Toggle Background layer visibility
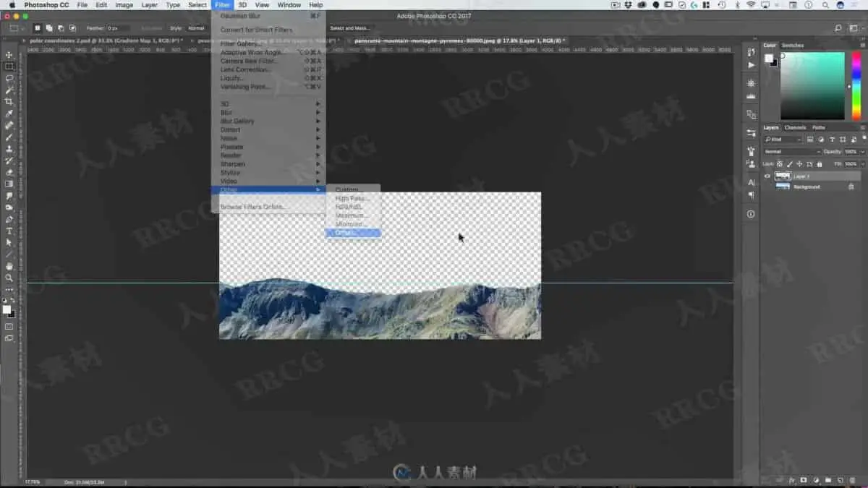Image resolution: width=868 pixels, height=488 pixels. pos(767,187)
